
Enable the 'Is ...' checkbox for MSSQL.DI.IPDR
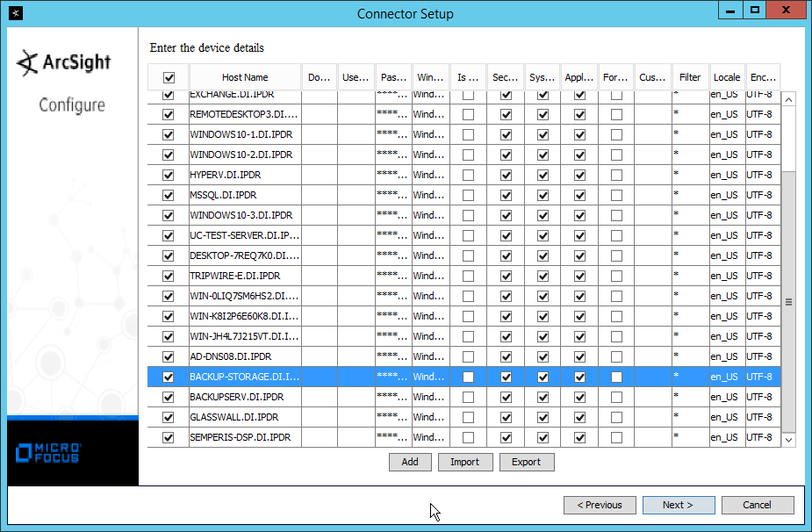[469, 195]
